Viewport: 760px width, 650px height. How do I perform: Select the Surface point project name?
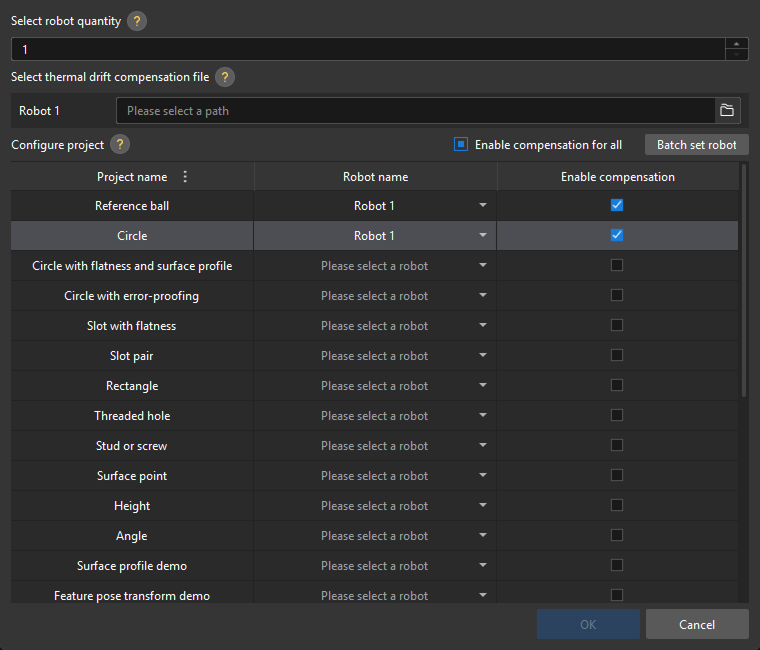coord(132,476)
